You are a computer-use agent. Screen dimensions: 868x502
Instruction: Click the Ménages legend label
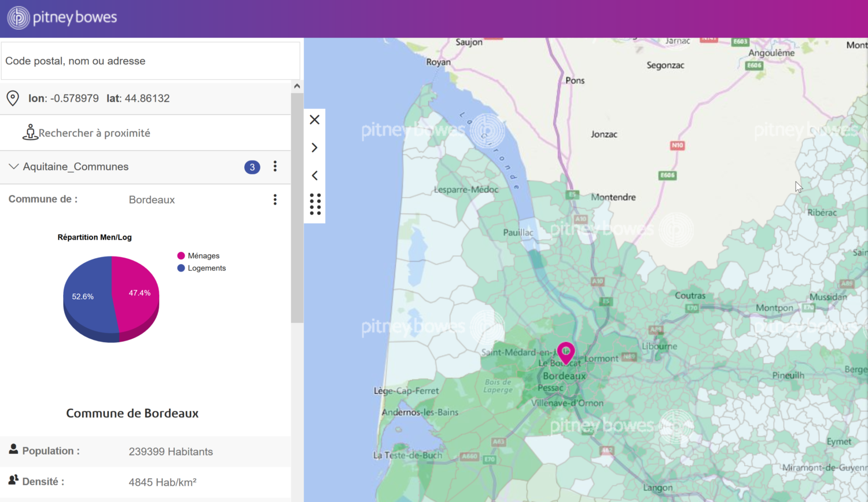tap(204, 256)
